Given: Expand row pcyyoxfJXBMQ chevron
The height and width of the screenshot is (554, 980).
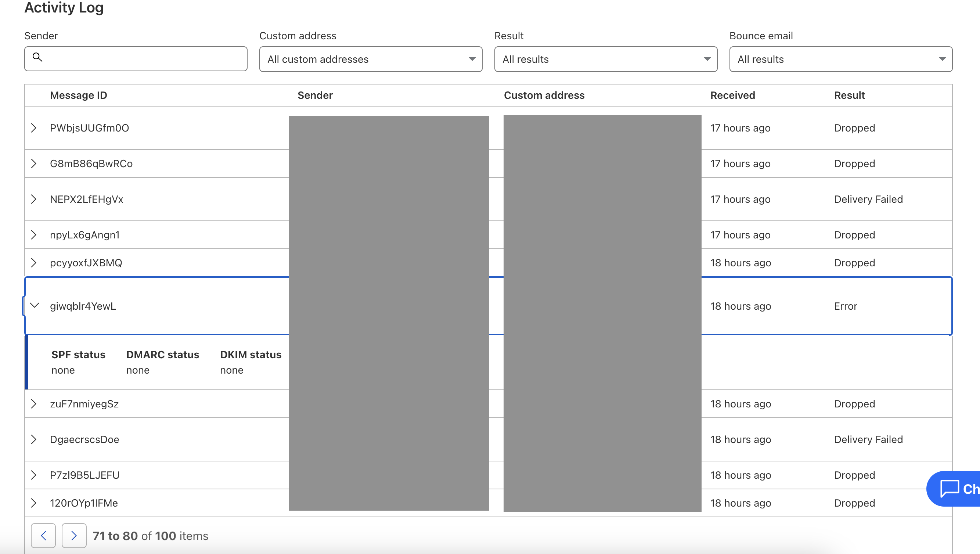Looking at the screenshot, I should pos(34,263).
